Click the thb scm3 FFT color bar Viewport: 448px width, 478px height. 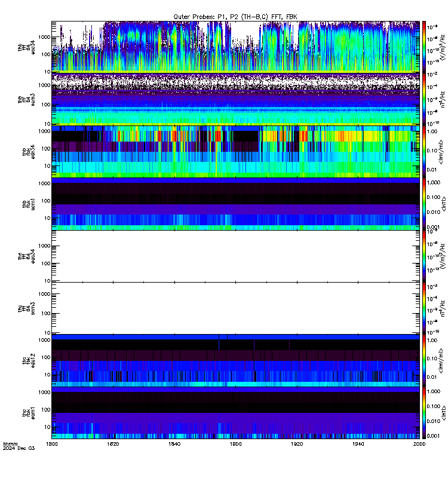(x=424, y=100)
